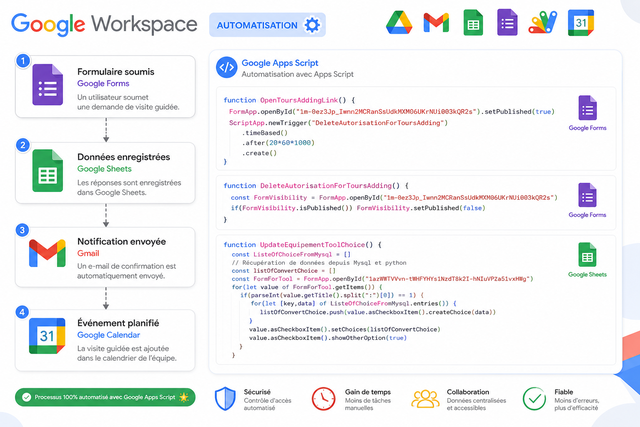Select the Google Sheets link under Données enregistrées
Viewport: 640px width, 427px height.
pos(104,169)
